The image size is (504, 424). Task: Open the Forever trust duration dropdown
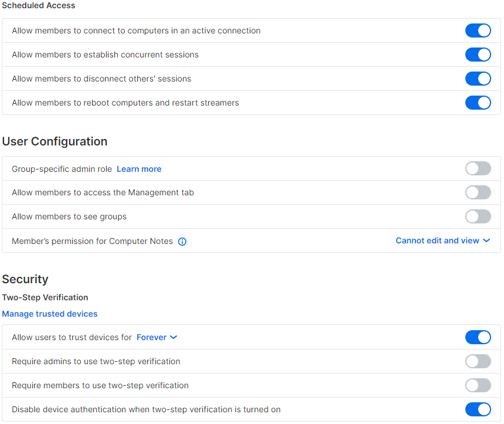pos(157,337)
